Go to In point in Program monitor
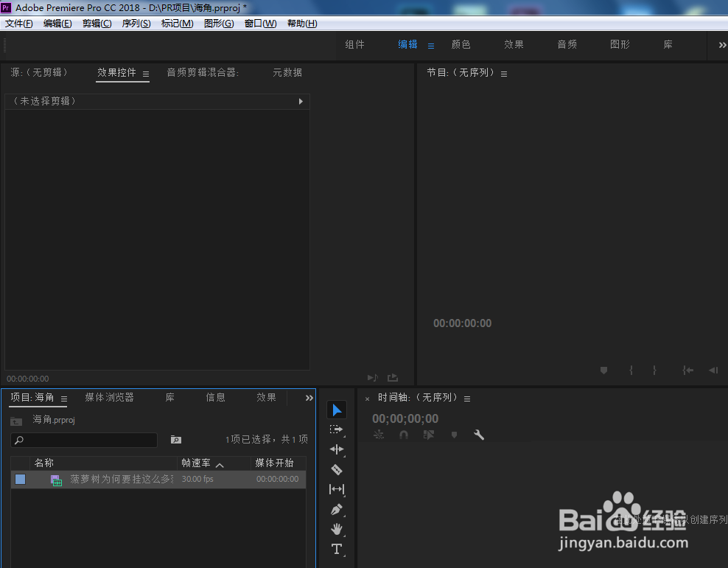The width and height of the screenshot is (728, 568). [687, 371]
